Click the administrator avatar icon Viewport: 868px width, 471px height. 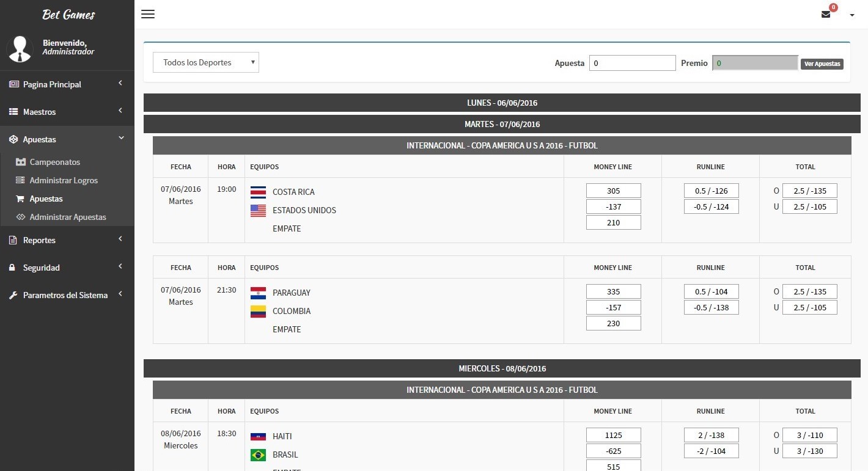tap(20, 49)
